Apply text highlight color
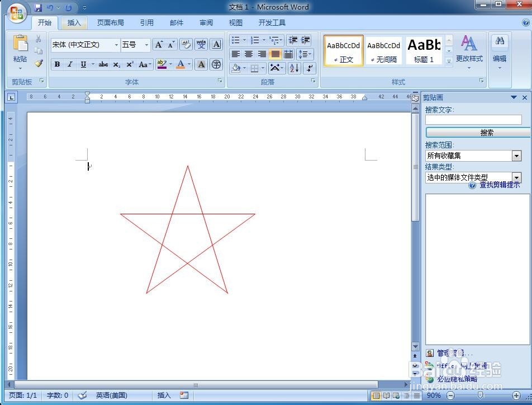The image size is (532, 405). 162,64
